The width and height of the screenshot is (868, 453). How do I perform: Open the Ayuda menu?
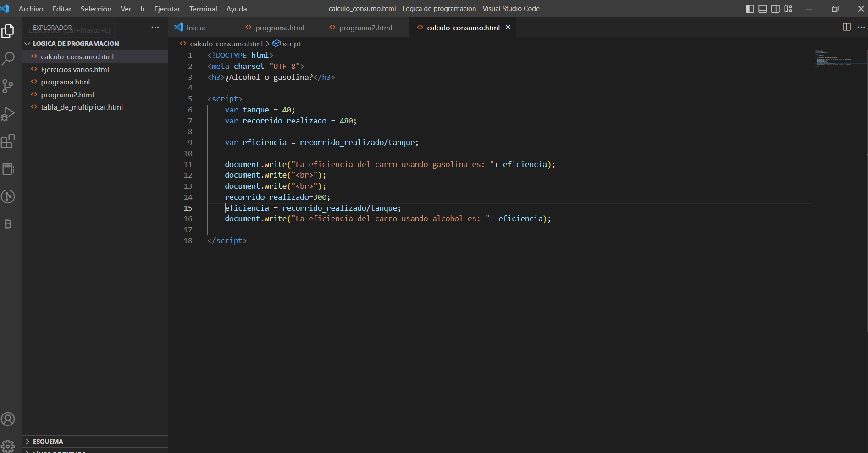pyautogui.click(x=237, y=9)
